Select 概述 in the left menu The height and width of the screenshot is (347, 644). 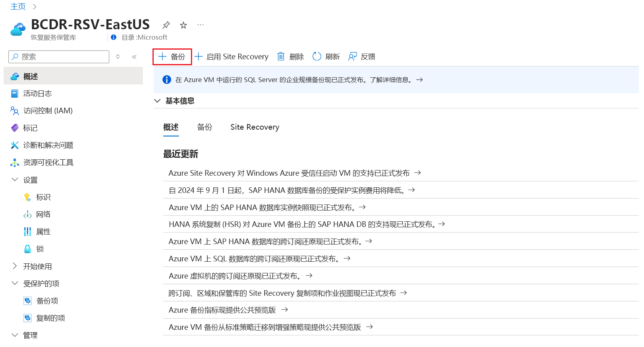click(73, 76)
